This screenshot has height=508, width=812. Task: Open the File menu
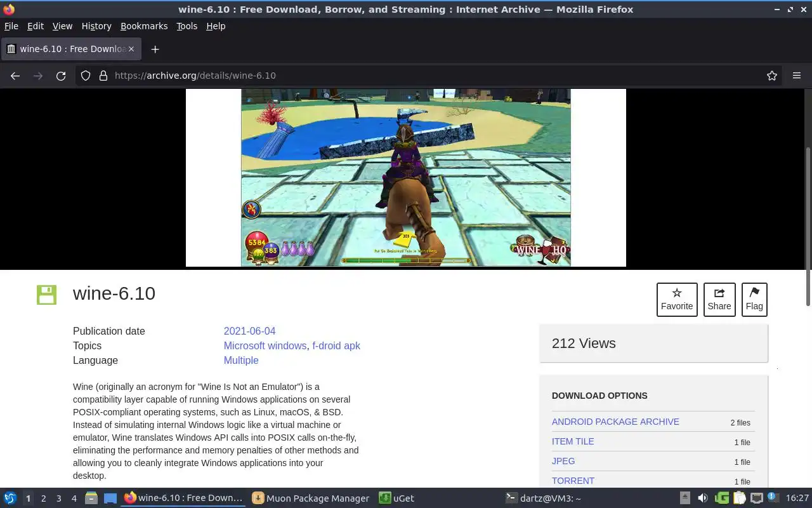pos(11,26)
